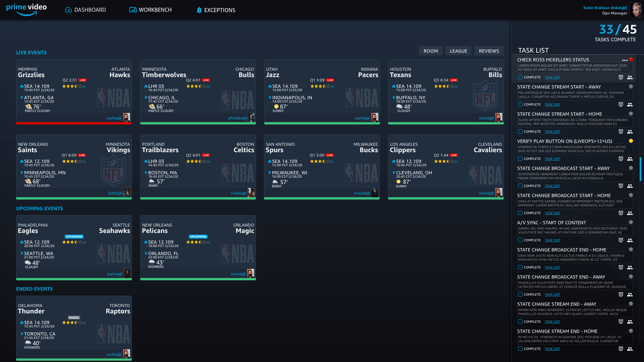
Task: Click assign people icon on A/V Sync task
Action: (630, 240)
